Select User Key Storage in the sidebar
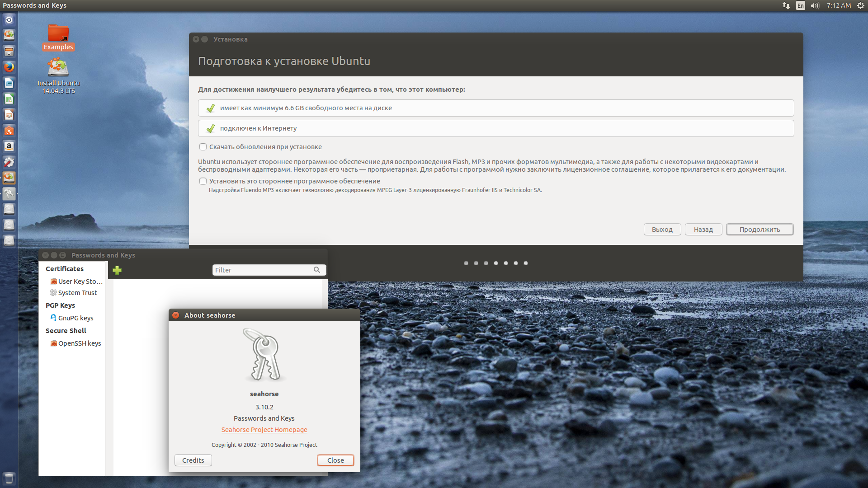The width and height of the screenshot is (868, 488). 76,281
